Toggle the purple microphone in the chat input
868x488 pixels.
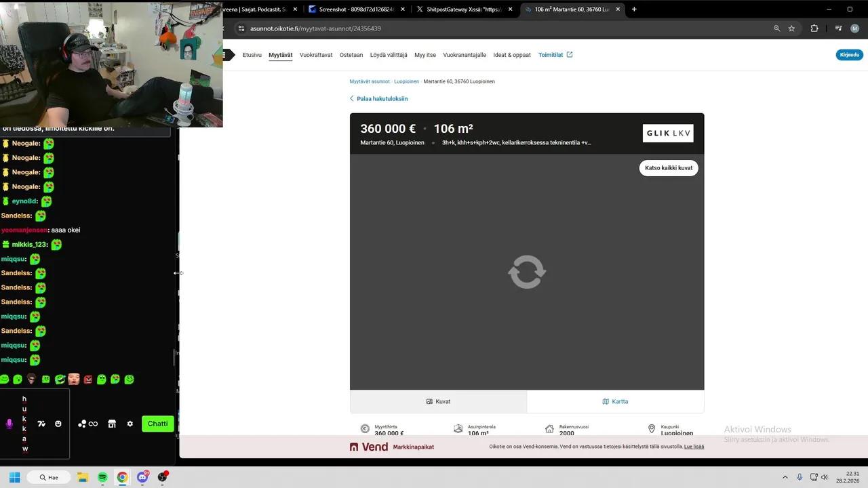pyautogui.click(x=9, y=424)
